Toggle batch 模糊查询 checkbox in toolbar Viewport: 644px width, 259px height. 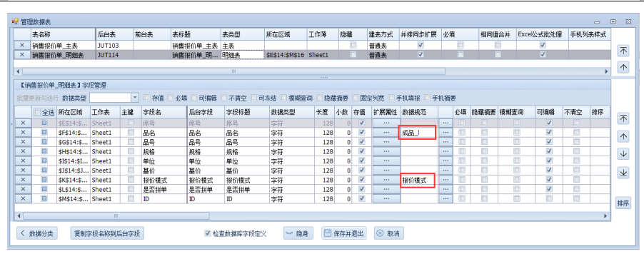click(283, 98)
